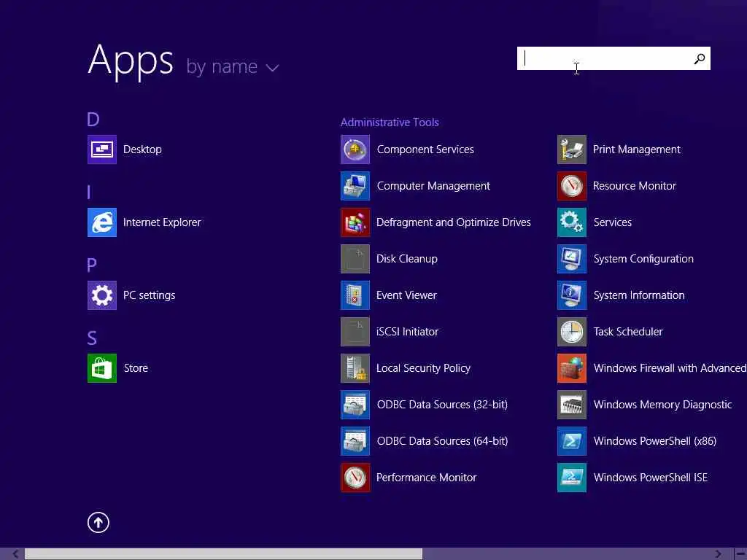Launch Defragment and Optimize Drives icon

click(x=355, y=222)
